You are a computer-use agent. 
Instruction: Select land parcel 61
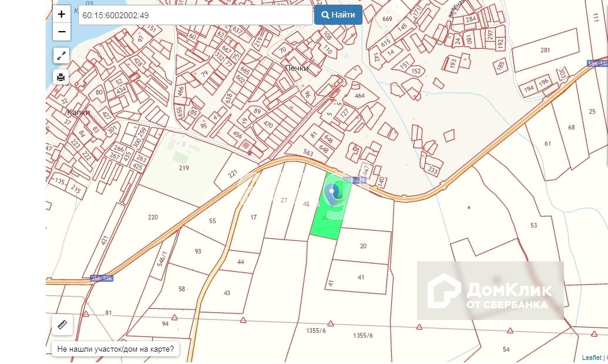547,143
